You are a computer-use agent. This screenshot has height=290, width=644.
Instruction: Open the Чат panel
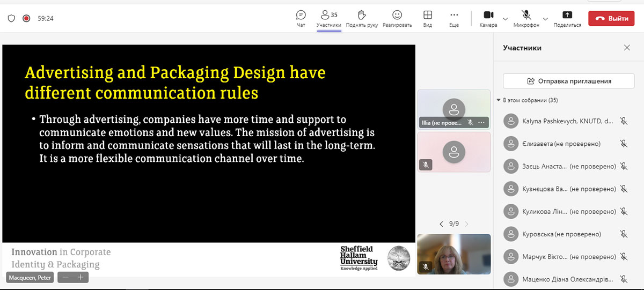(301, 18)
